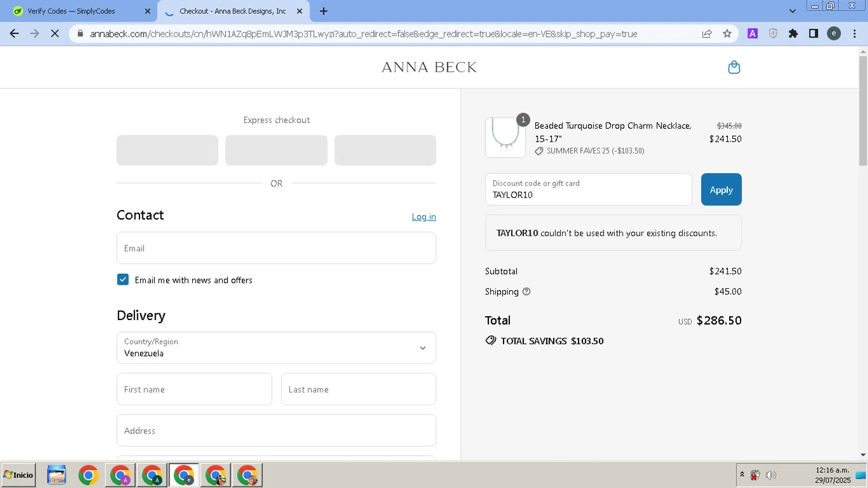Open the shopping bag cart icon
This screenshot has width=868, height=488.
tap(734, 67)
